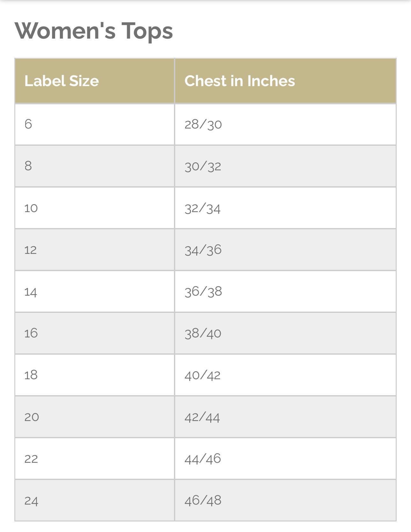Click label size 6 cell
Screen dimensions: 411x532
click(x=28, y=124)
